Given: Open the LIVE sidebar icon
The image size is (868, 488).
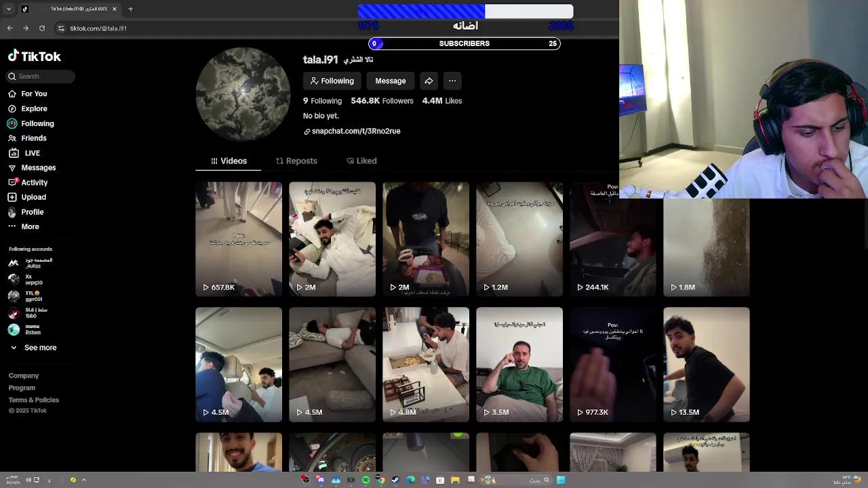Looking at the screenshot, I should pos(12,153).
